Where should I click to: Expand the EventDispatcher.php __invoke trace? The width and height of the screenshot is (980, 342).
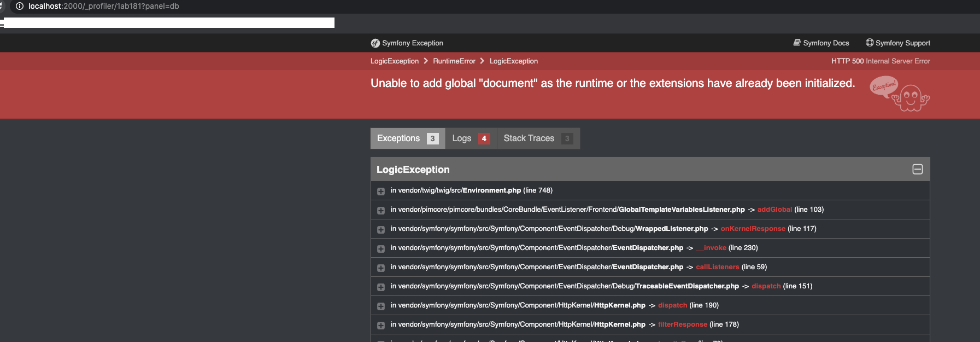381,248
